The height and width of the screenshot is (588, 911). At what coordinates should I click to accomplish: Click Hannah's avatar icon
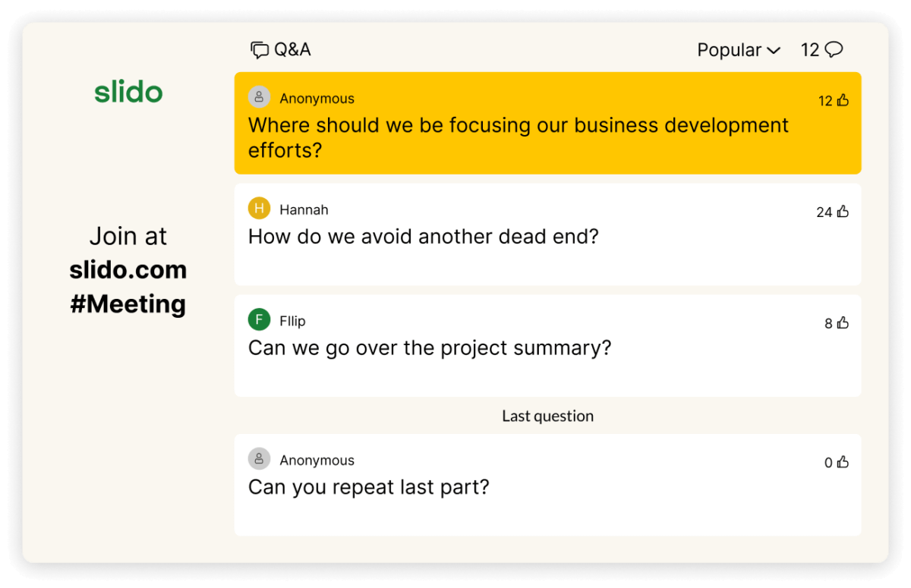pos(258,208)
